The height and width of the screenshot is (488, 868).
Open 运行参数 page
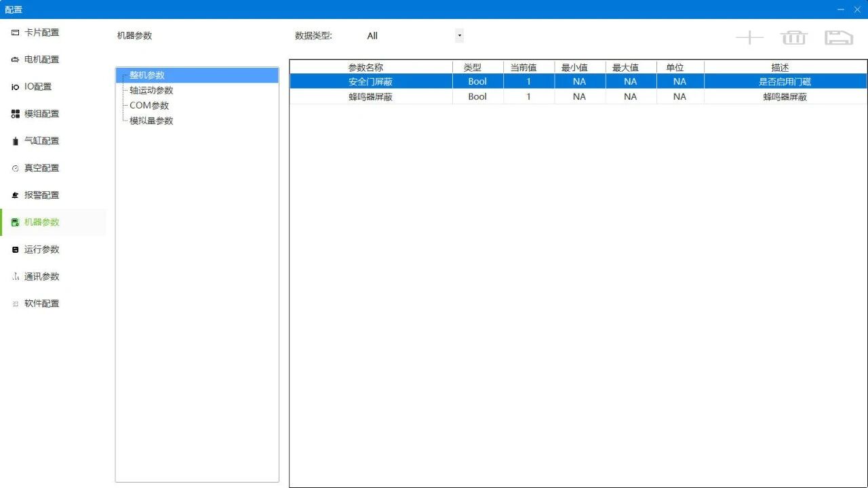[53, 249]
